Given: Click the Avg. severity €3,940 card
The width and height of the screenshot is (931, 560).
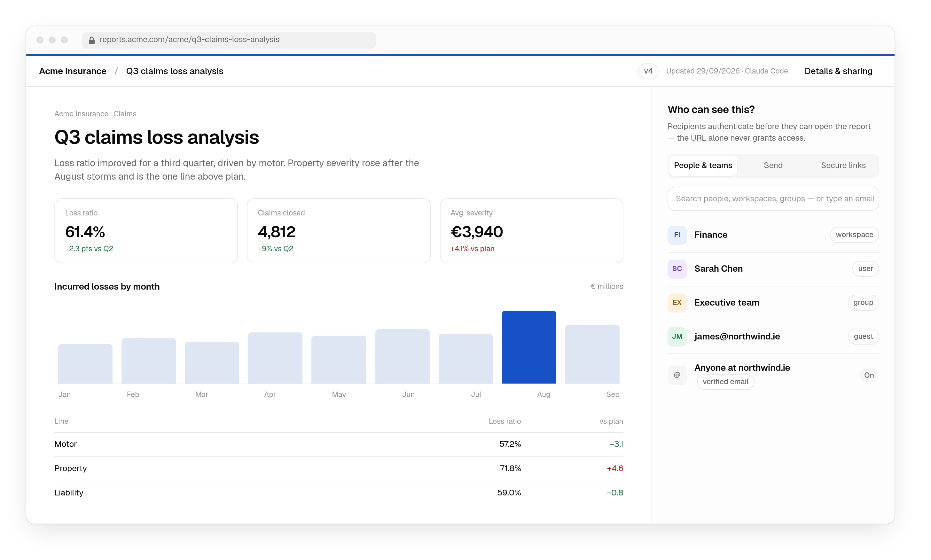Looking at the screenshot, I should (x=531, y=231).
